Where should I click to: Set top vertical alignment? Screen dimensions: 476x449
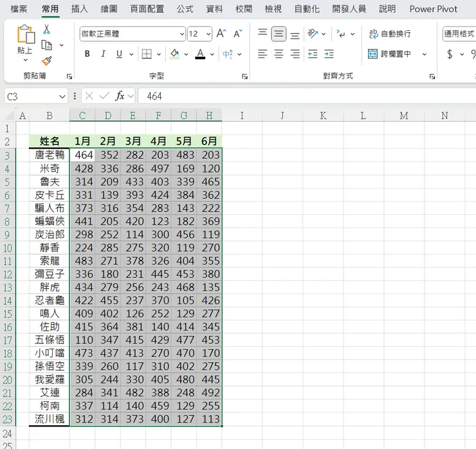[x=262, y=33]
